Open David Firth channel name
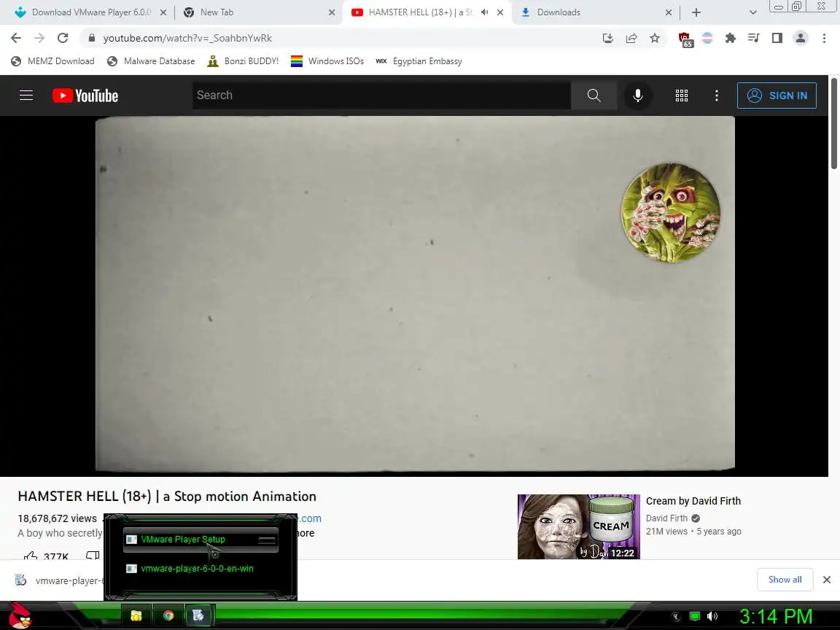The width and height of the screenshot is (840, 630). point(666,518)
